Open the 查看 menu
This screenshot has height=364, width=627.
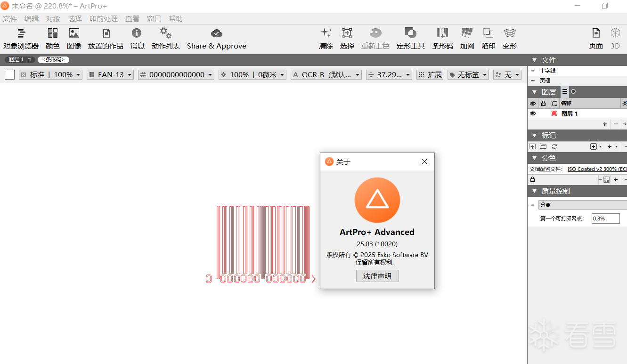tap(132, 19)
